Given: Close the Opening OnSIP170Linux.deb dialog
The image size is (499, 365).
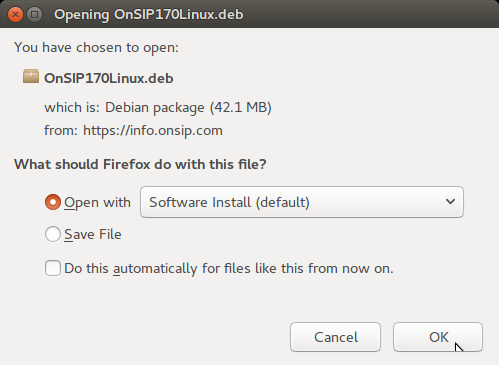Looking at the screenshot, I should click(x=15, y=15).
